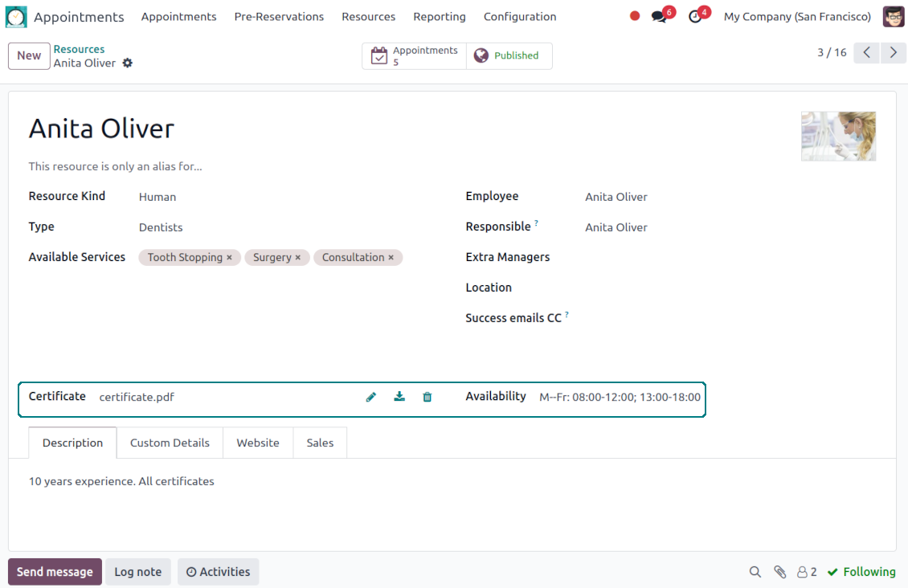908x588 pixels.
Task: Go back to Resources breadcrumb link
Action: 79,49
